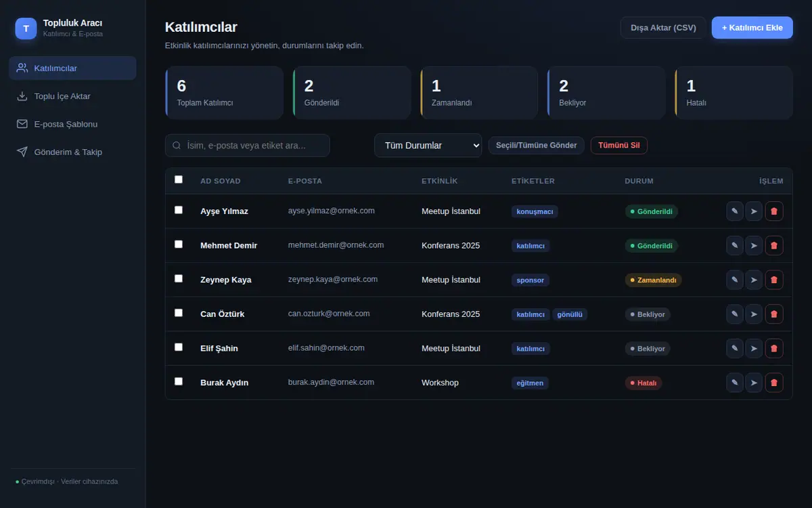This screenshot has width=812, height=508.
Task: Click the 'Toplam Katılımcı' stat card
Action: (224, 93)
